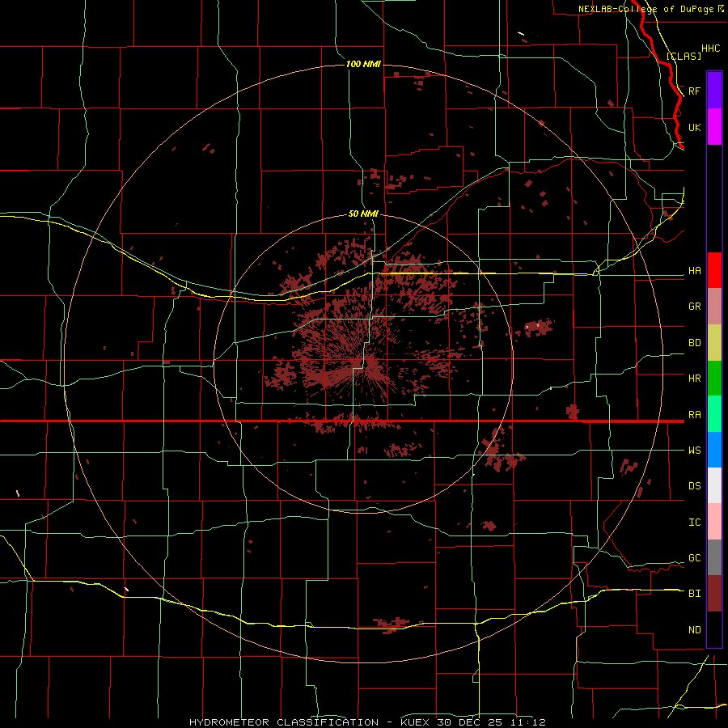The image size is (728, 728).
Task: Click the green HR legend color swatch
Action: pos(714,378)
